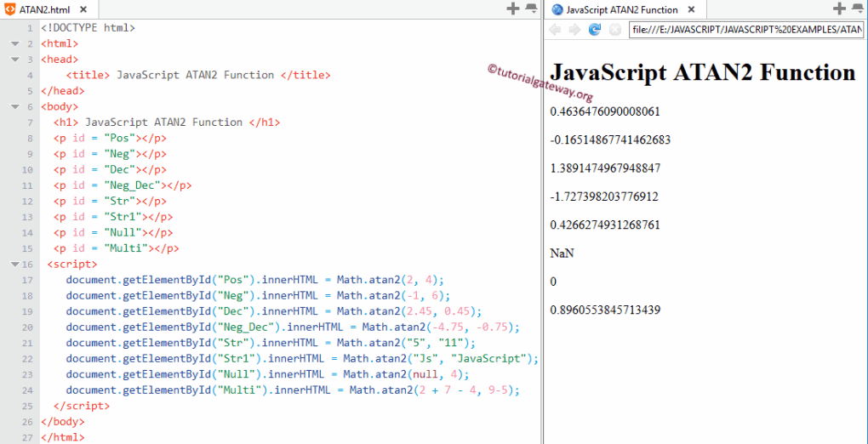868x444 pixels.
Task: Click the page heading in preview
Action: (x=702, y=72)
